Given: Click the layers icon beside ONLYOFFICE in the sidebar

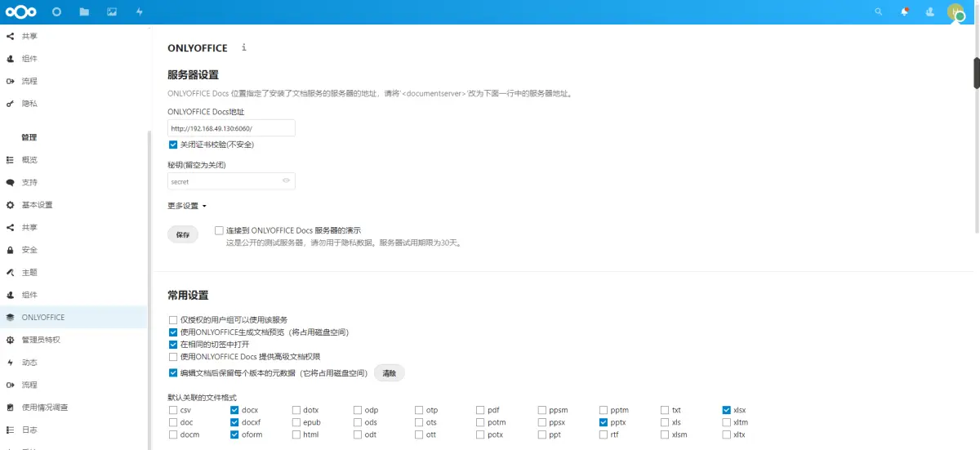Looking at the screenshot, I should coord(11,317).
